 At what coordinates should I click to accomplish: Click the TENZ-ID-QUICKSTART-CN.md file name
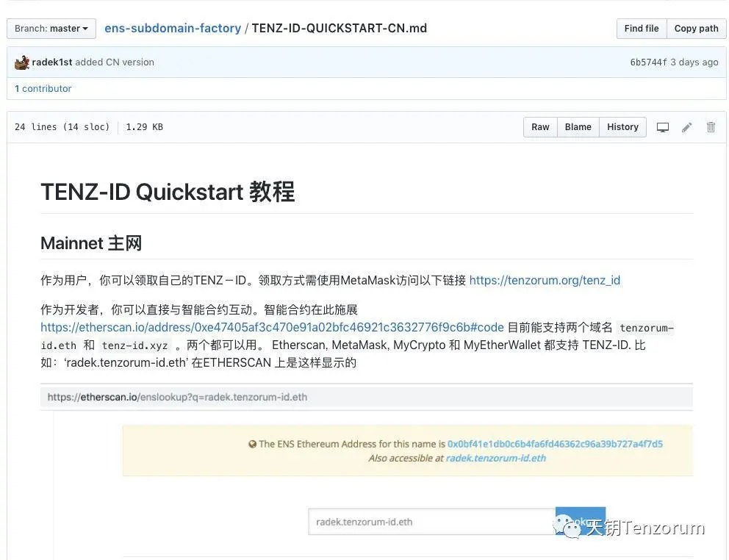click(x=340, y=29)
